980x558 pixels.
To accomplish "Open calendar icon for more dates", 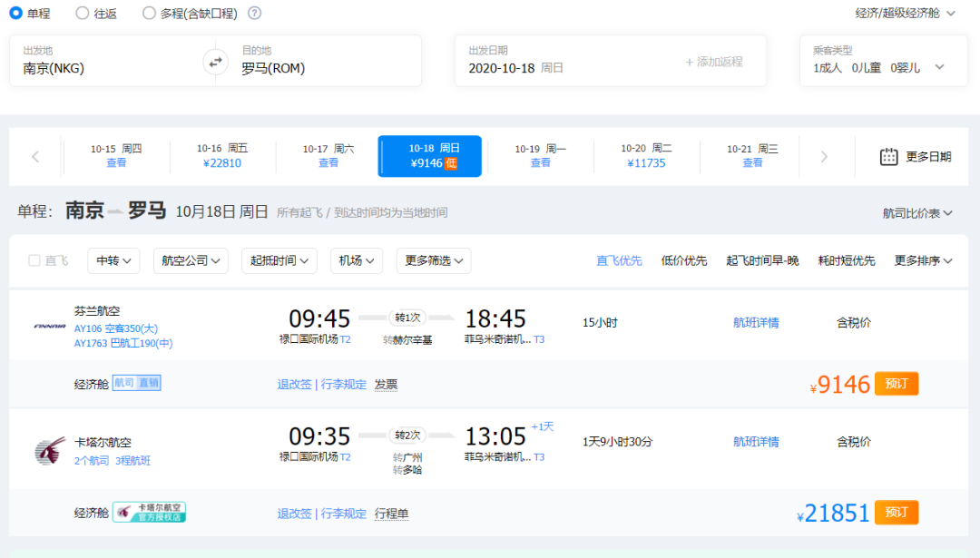I will point(888,156).
